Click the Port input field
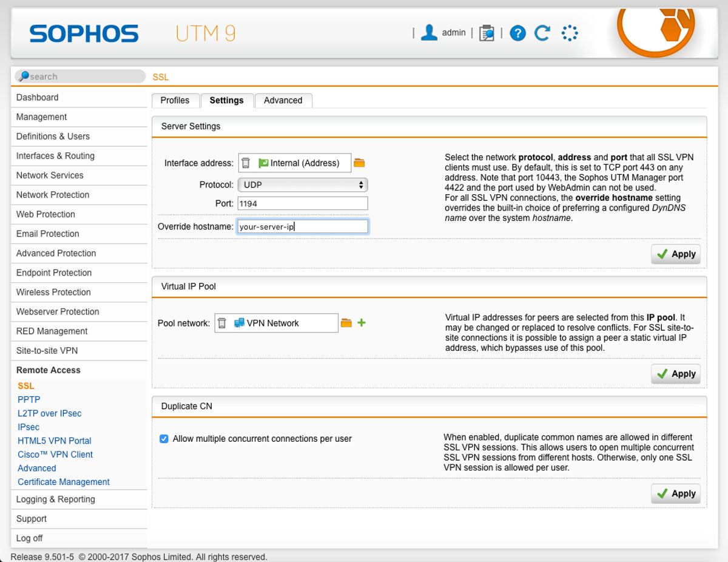728x562 pixels. [303, 204]
